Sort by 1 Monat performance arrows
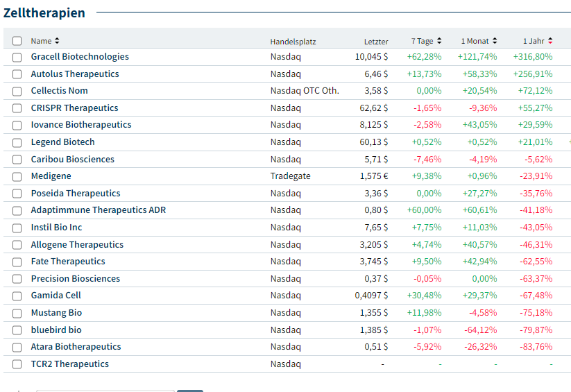This screenshot has width=571, height=392. 495,41
